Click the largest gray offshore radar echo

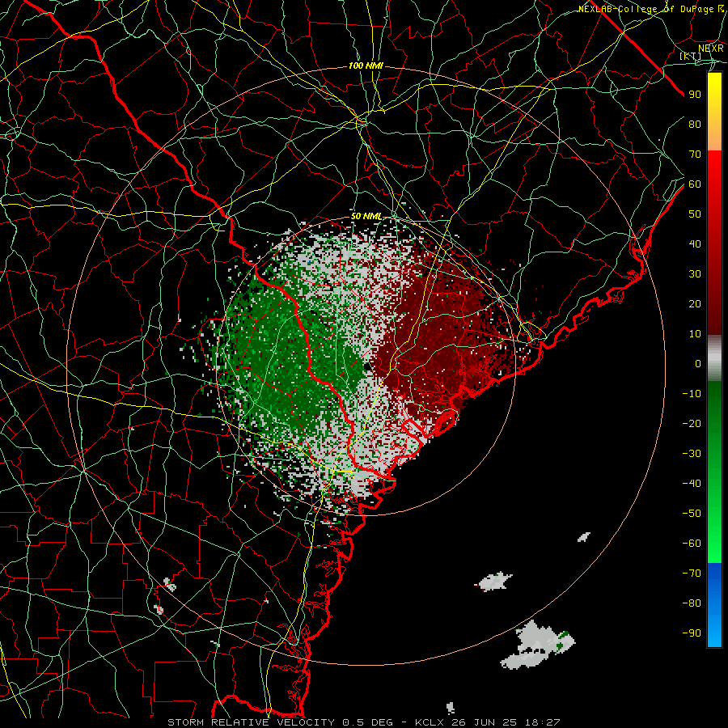coord(539,645)
